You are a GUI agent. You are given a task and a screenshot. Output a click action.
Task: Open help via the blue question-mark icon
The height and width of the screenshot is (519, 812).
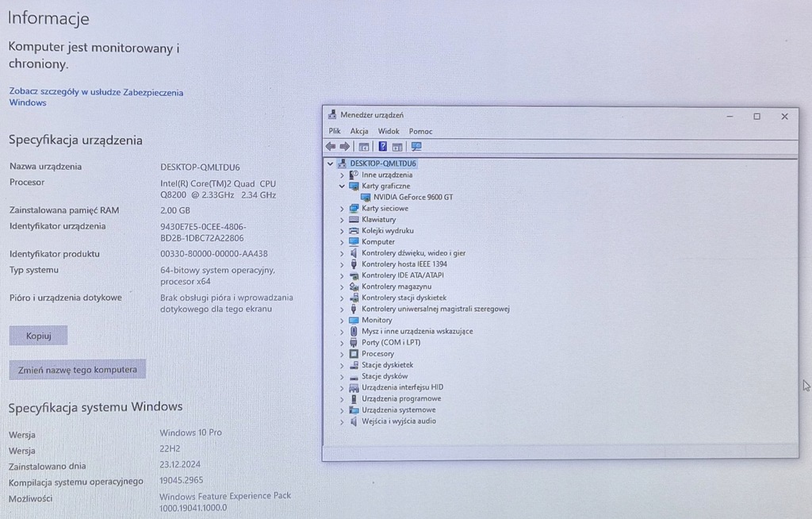coord(383,147)
